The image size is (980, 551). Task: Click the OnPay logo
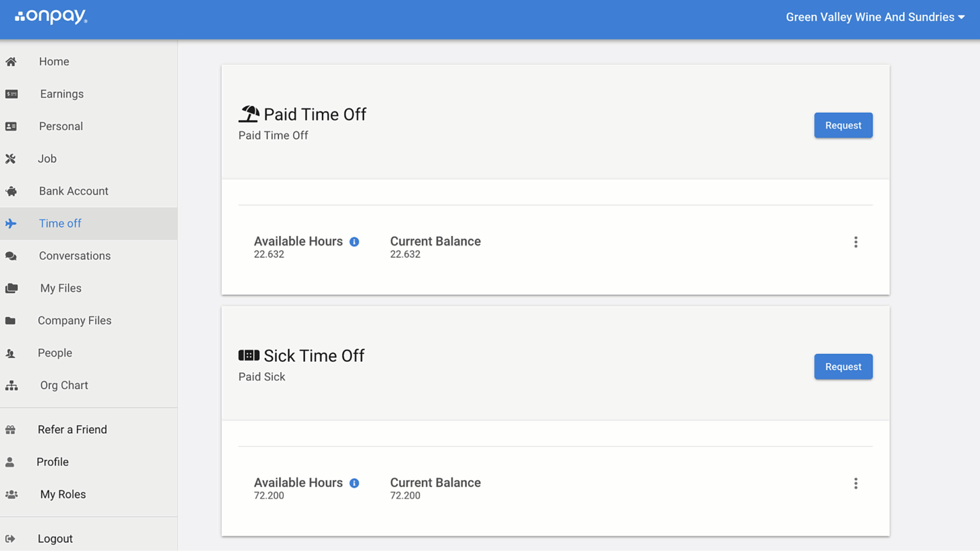coord(51,16)
